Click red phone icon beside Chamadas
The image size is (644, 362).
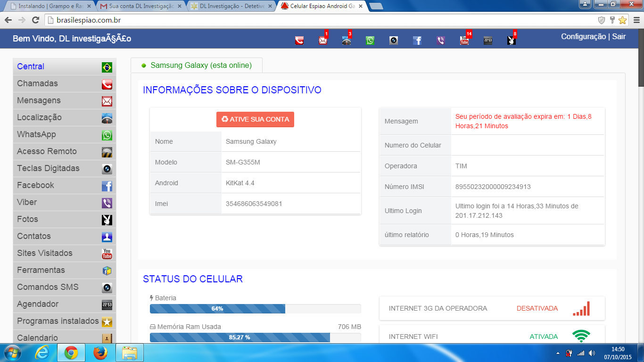coord(107,84)
